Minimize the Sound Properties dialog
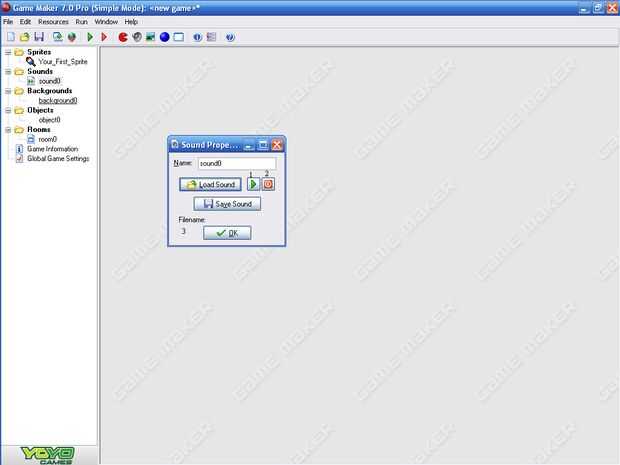 click(x=249, y=145)
